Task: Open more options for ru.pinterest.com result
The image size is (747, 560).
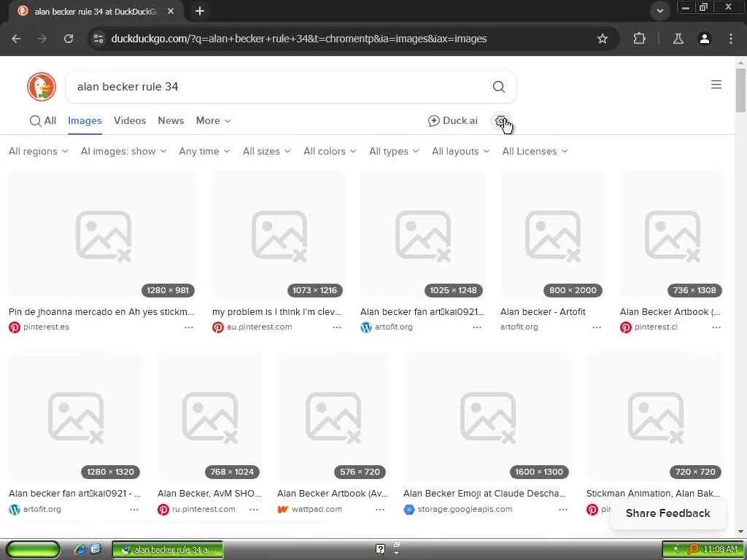Action: tap(253, 510)
